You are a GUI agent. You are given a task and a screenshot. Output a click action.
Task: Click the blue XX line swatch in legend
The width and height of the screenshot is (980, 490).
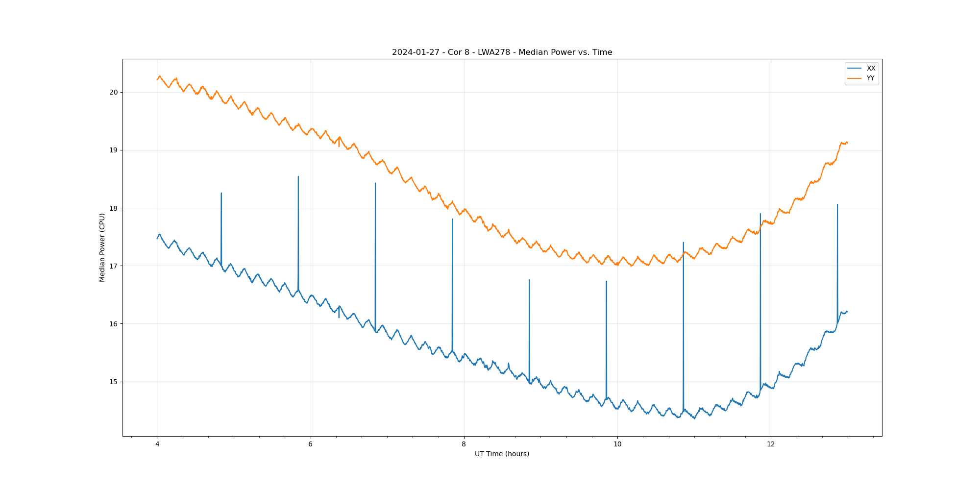pos(855,69)
